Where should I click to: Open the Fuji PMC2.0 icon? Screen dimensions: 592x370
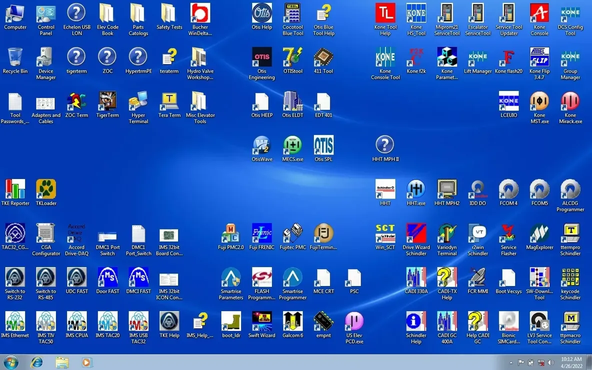[231, 236]
